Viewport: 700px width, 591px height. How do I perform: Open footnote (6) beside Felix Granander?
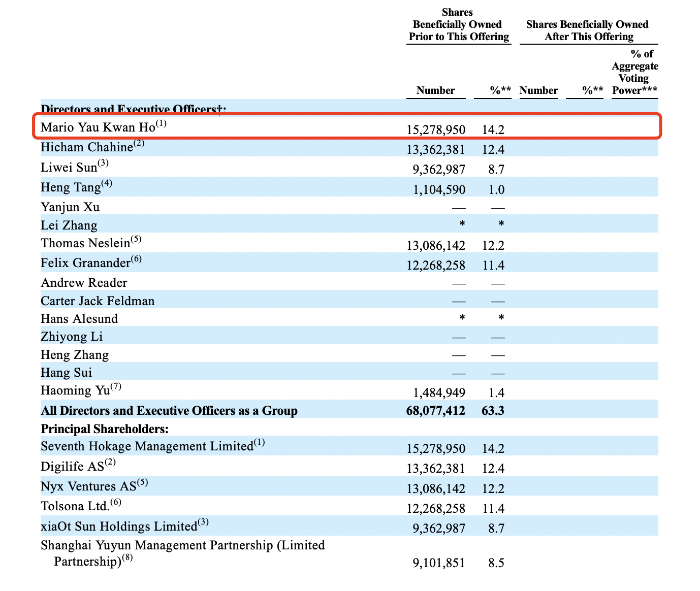point(136,259)
